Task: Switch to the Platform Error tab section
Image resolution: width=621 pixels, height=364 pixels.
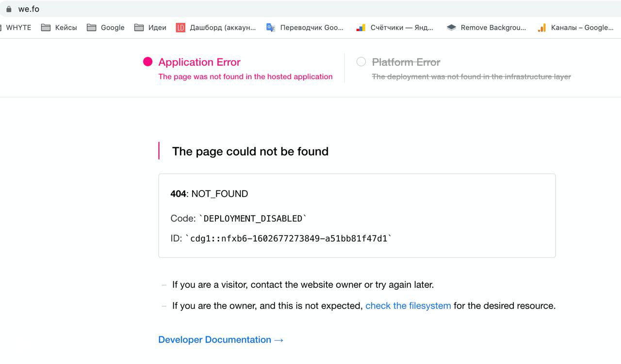Action: click(x=406, y=62)
